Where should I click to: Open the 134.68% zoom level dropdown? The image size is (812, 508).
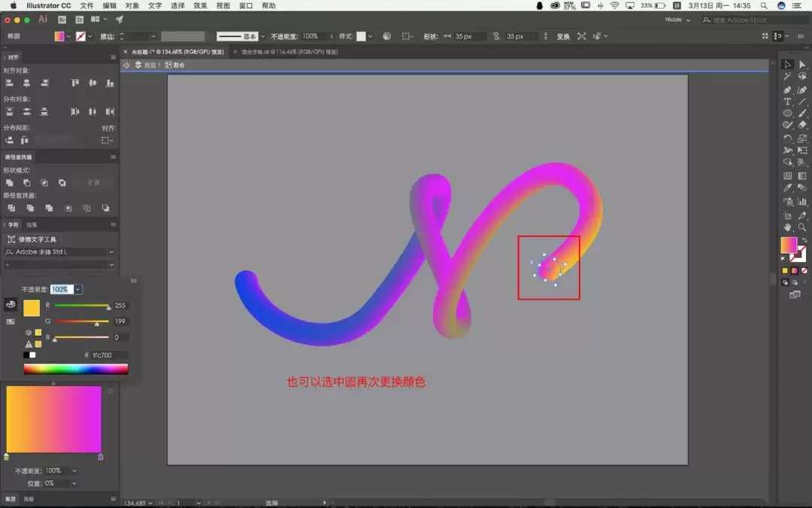coord(150,503)
